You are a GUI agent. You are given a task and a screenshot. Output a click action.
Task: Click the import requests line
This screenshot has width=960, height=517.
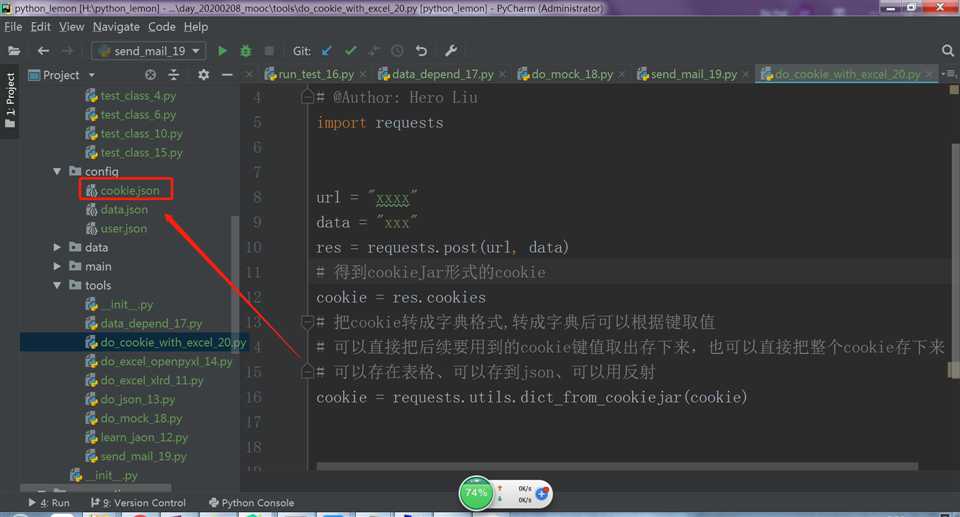[x=380, y=123]
